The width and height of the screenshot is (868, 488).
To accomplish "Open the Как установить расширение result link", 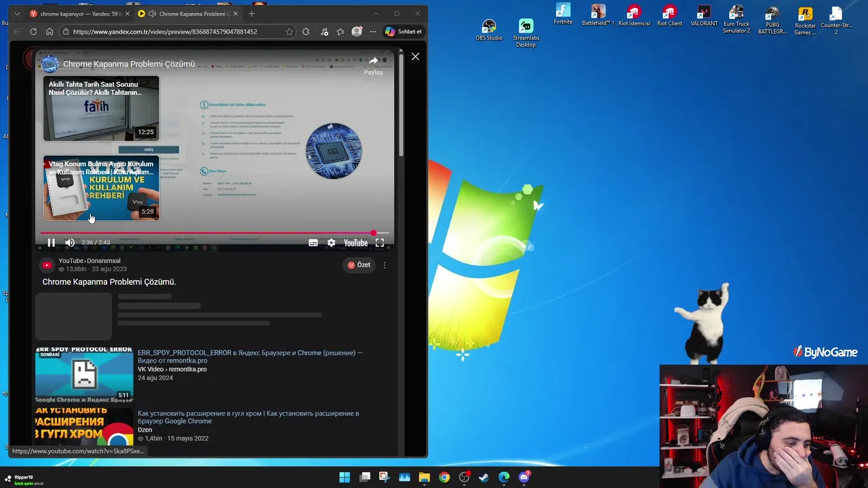I will coord(248,418).
